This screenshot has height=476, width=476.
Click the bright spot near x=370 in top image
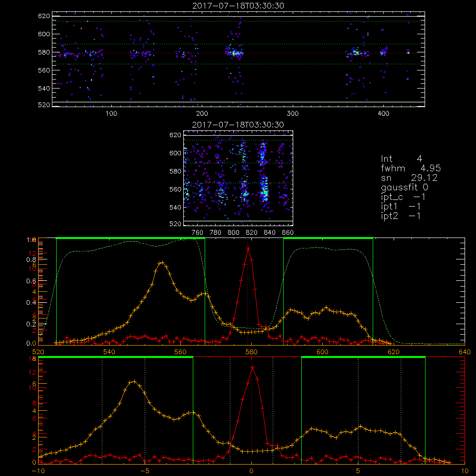coord(356,53)
